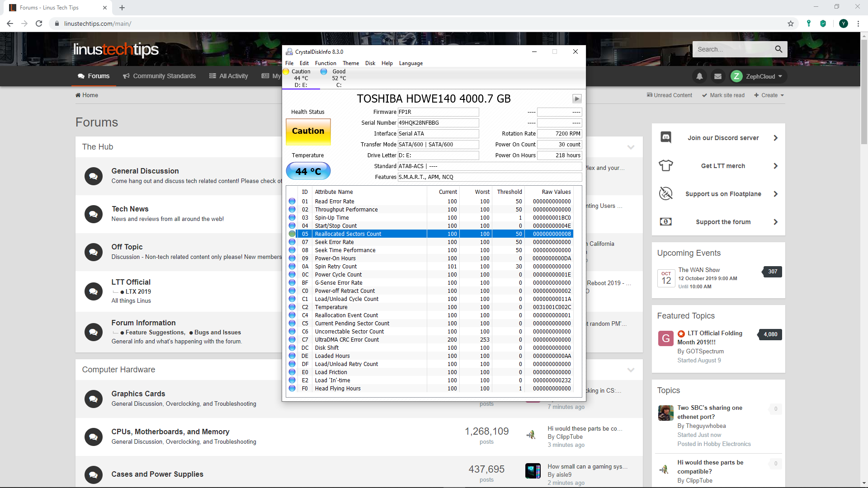Select the Read Error Rate attribute row

click(429, 201)
